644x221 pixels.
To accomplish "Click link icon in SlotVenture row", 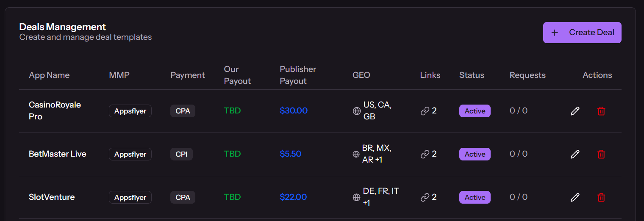I will [425, 197].
